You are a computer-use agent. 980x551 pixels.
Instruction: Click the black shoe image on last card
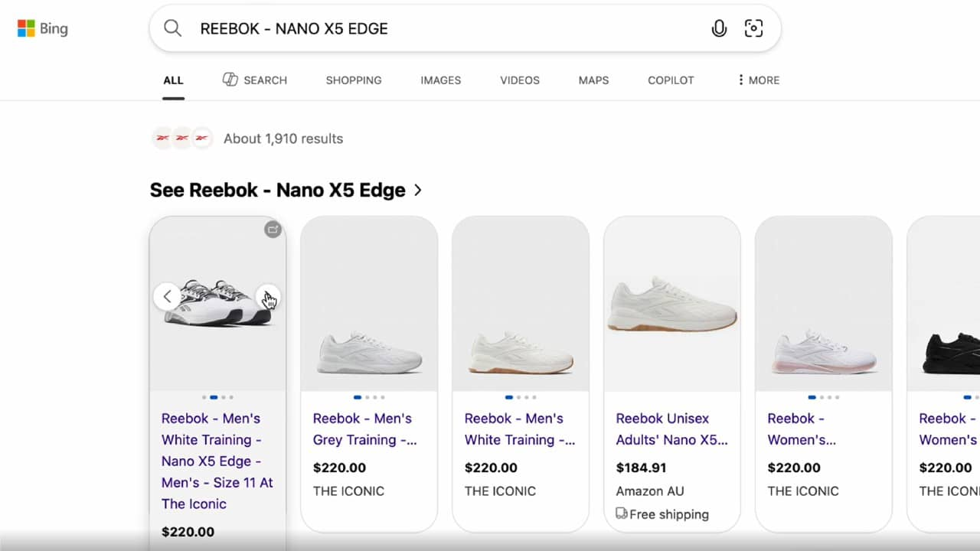pyautogui.click(x=944, y=303)
